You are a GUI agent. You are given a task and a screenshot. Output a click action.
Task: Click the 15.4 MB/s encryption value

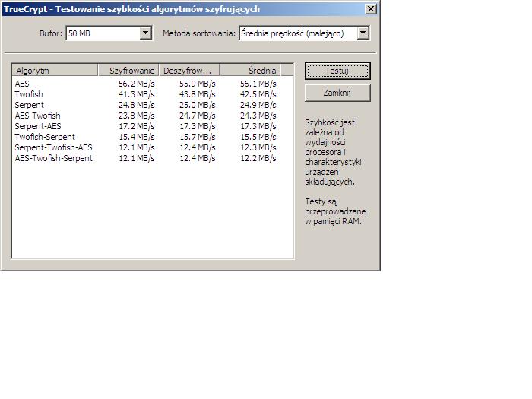136,137
